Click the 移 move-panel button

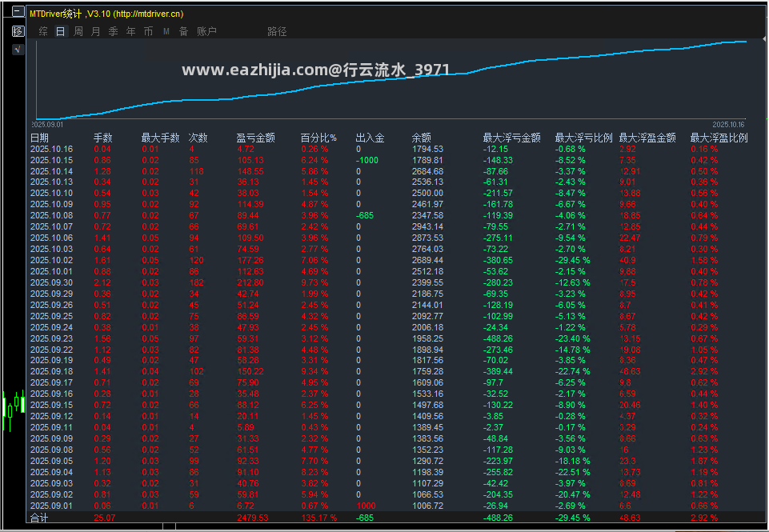(18, 31)
